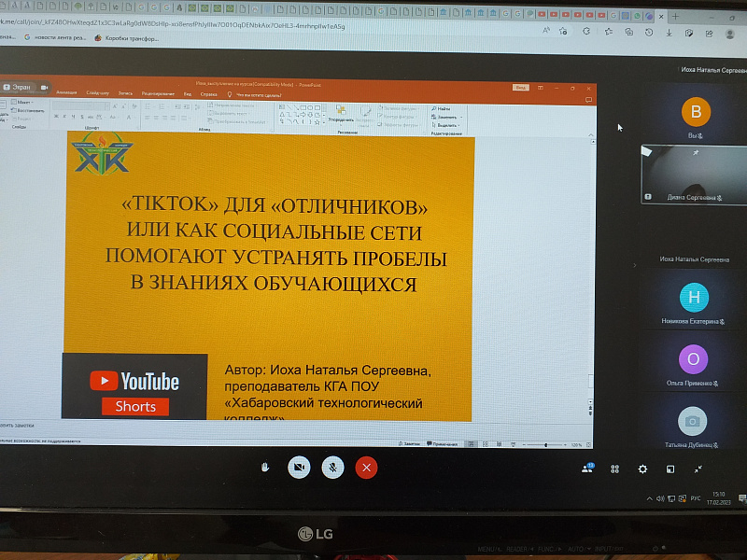Image resolution: width=747 pixels, height=560 pixels.
Task: Select Татьяна Дубинец participant avatar
Action: click(692, 421)
